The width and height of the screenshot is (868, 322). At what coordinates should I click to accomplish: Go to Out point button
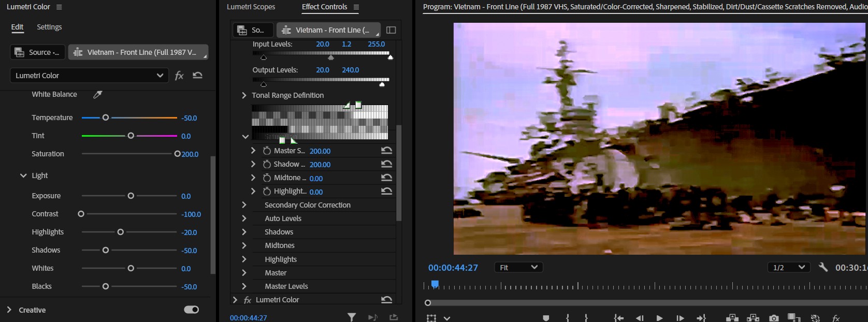pos(701,318)
